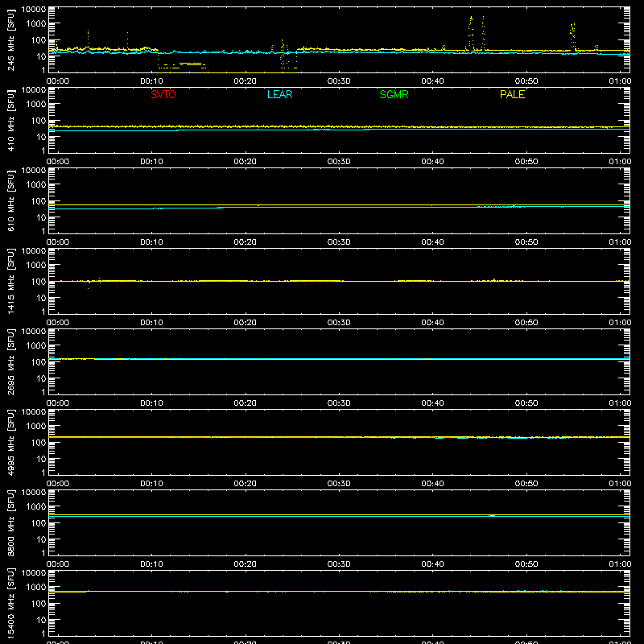The height and width of the screenshot is (644, 644).
Task: Click tallest yellow burst near 00:44 at 245 MHz
Action: (x=471, y=34)
